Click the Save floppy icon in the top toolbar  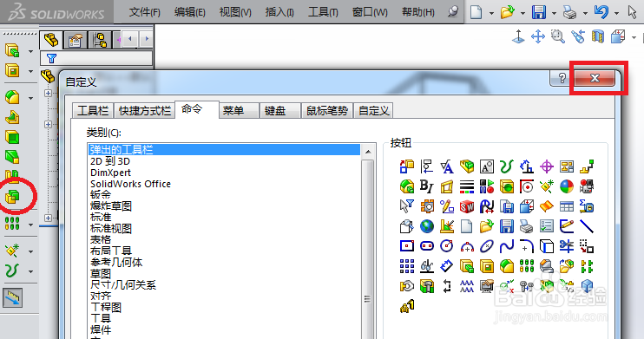click(x=539, y=12)
